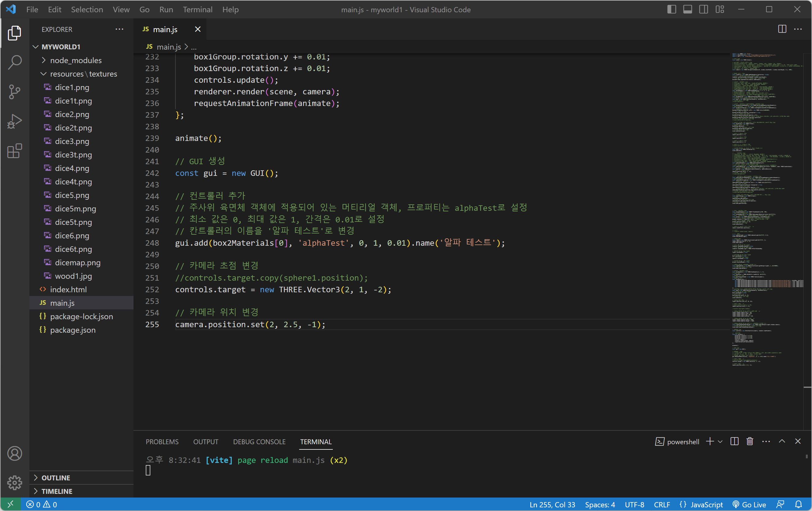Change language mode from JavaScript
Image resolution: width=812 pixels, height=511 pixels.
click(706, 504)
